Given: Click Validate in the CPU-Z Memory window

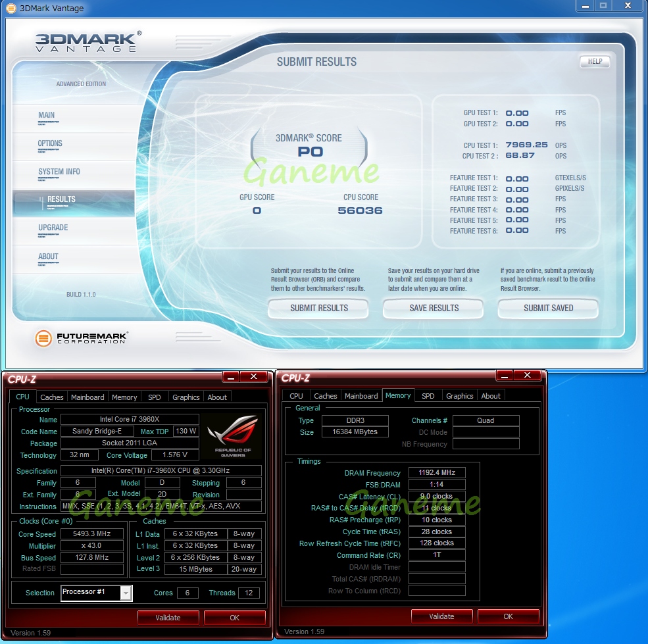Looking at the screenshot, I should point(441,617).
